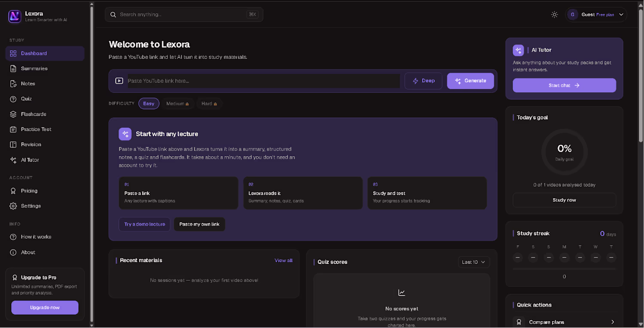Go to Summaries in the sidebar
The height and width of the screenshot is (328, 644).
(45, 68)
